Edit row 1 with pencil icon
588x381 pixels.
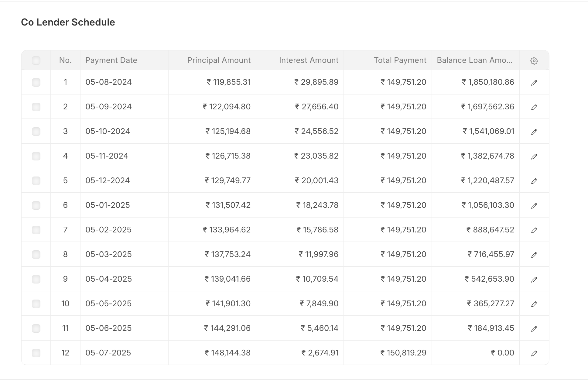(534, 82)
